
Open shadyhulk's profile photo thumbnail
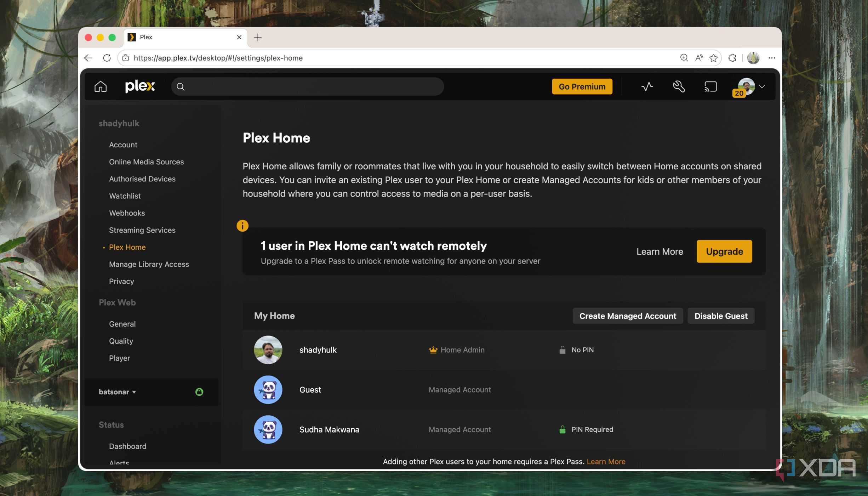click(268, 350)
